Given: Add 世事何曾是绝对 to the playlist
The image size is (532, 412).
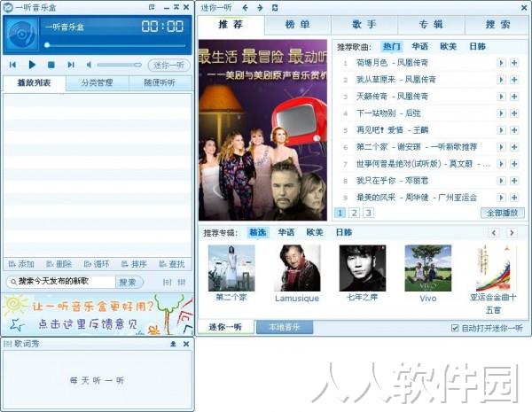Looking at the screenshot, I should tap(514, 164).
